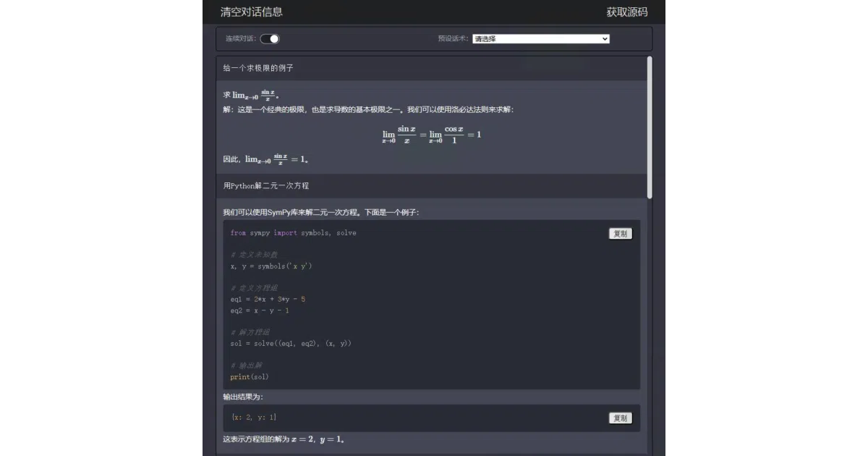868x456 pixels.
Task: Copy the Python code with 复制 button
Action: coord(621,234)
